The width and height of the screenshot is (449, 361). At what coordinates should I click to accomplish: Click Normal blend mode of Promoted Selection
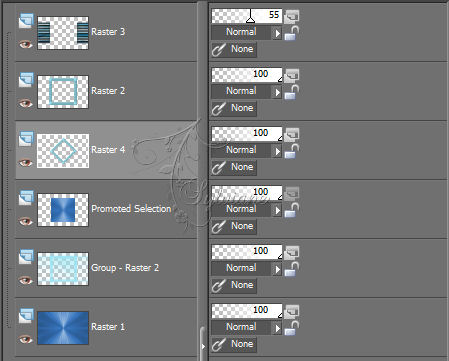(241, 209)
